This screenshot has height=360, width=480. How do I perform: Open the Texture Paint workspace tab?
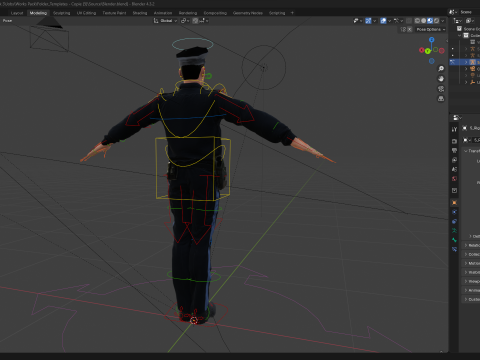coord(114,13)
